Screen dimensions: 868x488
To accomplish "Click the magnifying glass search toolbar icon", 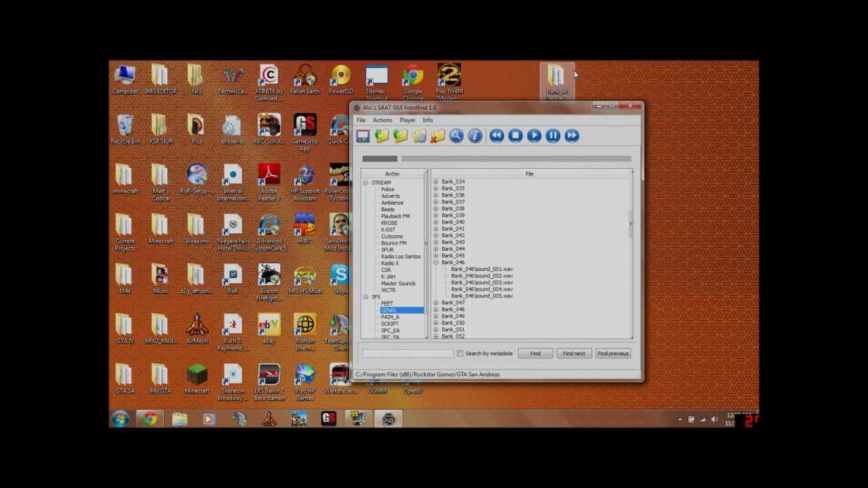I will 456,136.
